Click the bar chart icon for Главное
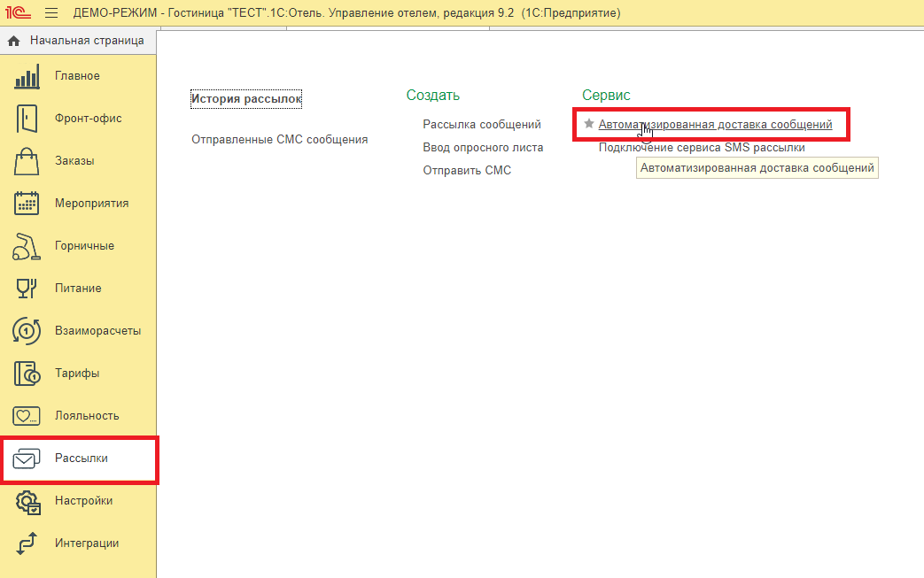This screenshot has height=578, width=924. [x=27, y=76]
